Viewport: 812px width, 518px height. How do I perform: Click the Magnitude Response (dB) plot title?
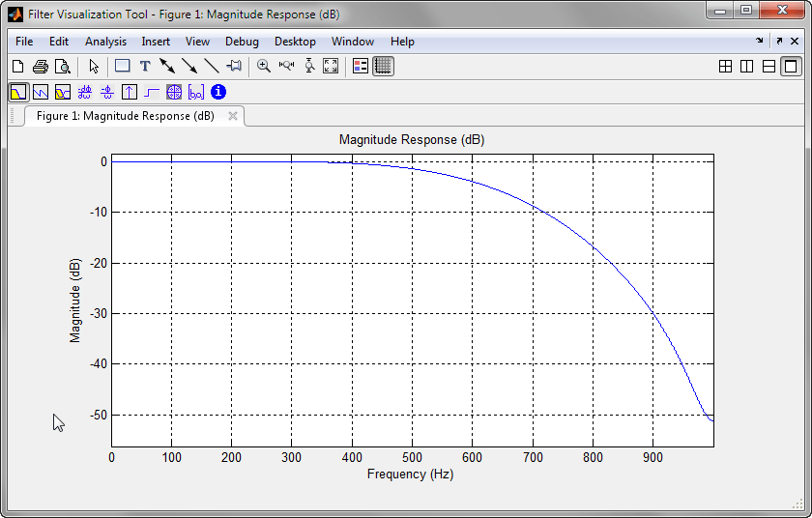pos(412,140)
